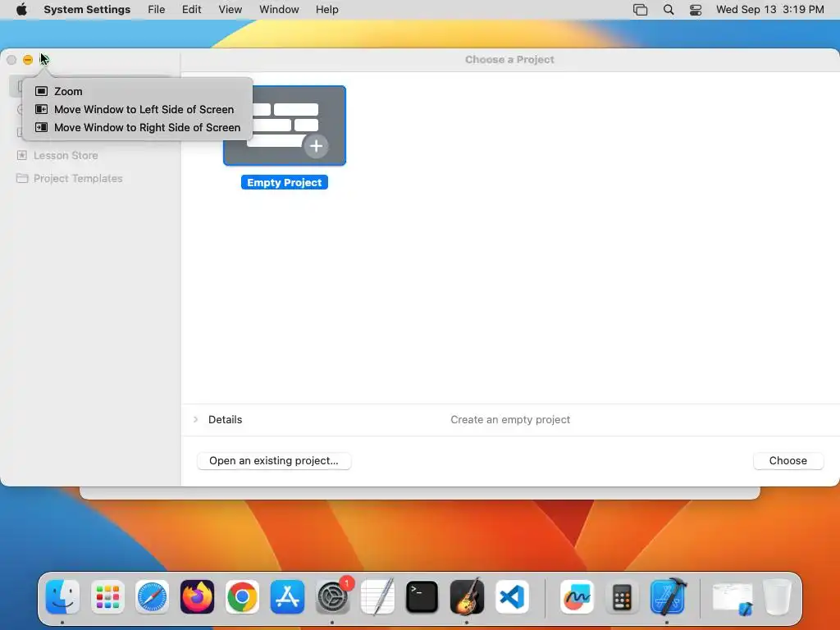Click the Zoom menu item icon
This screenshot has height=630, width=840.
coord(41,91)
